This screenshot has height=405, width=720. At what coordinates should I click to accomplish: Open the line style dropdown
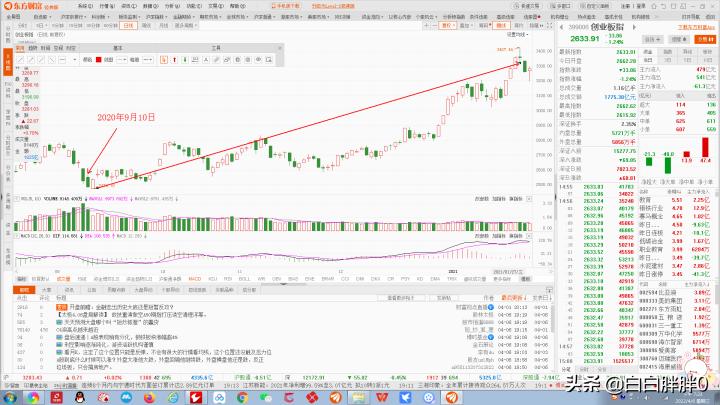pos(122,60)
